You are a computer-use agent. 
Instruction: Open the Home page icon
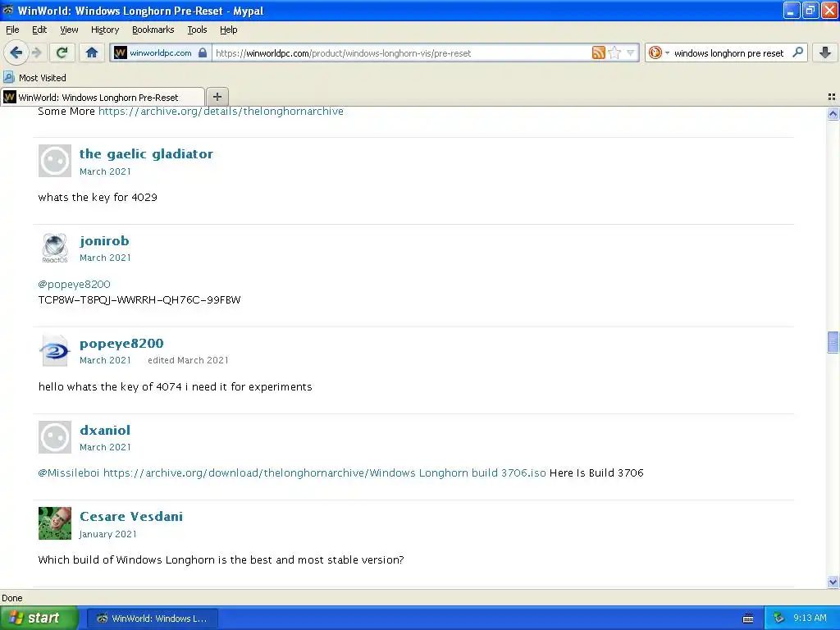[x=92, y=52]
